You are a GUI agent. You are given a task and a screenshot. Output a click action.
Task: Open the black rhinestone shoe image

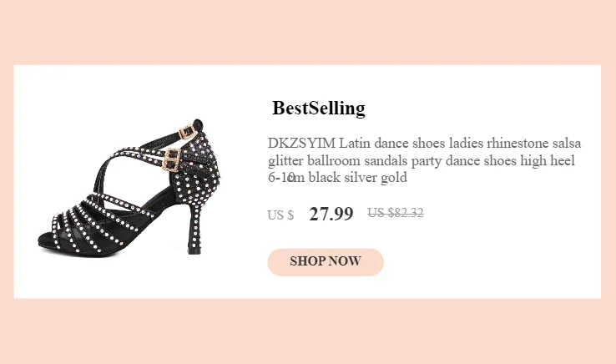pyautogui.click(x=129, y=188)
